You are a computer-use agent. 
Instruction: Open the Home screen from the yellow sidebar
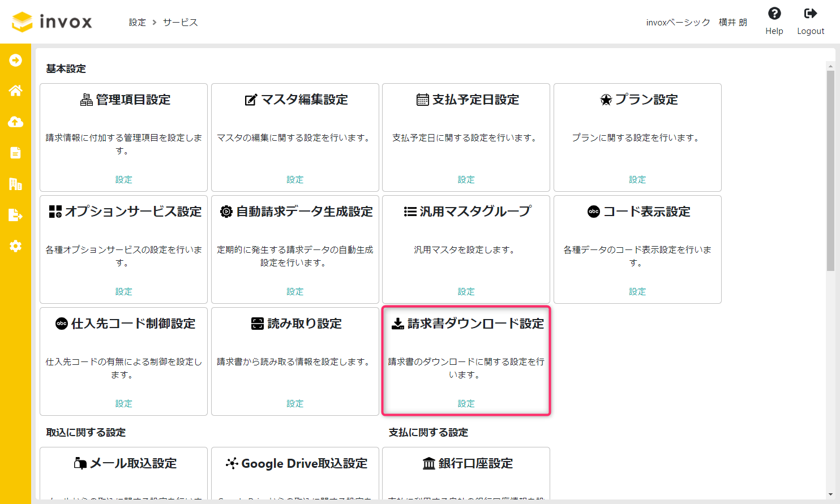tap(16, 91)
